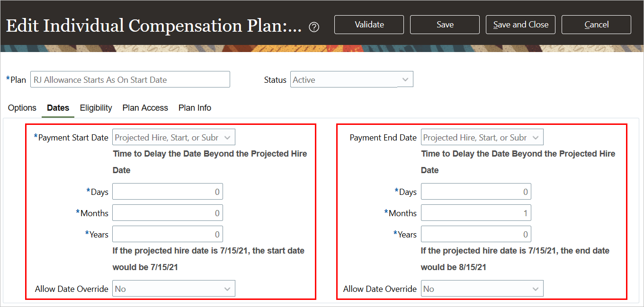Click the Save button
This screenshot has height=307, width=644.
click(x=445, y=25)
